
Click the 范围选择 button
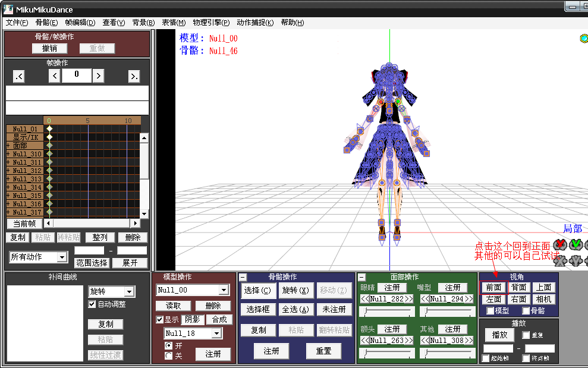(x=92, y=263)
